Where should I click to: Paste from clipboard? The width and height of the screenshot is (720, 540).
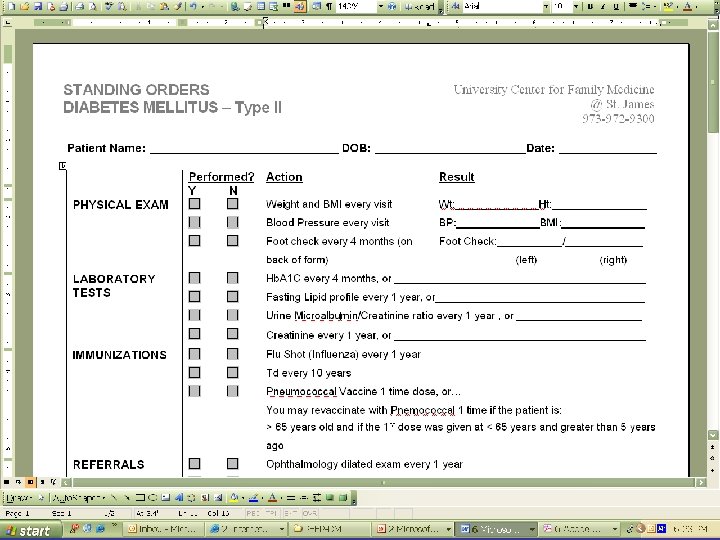pos(164,6)
